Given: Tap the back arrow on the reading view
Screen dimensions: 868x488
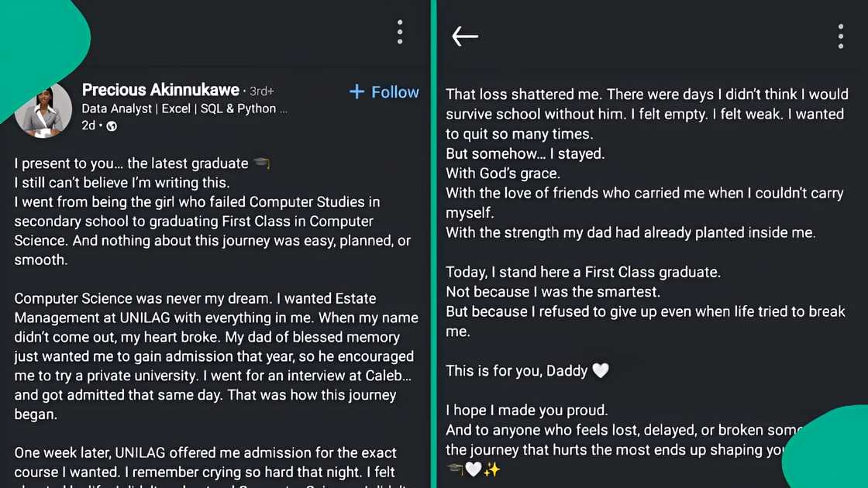Looking at the screenshot, I should [x=465, y=36].
